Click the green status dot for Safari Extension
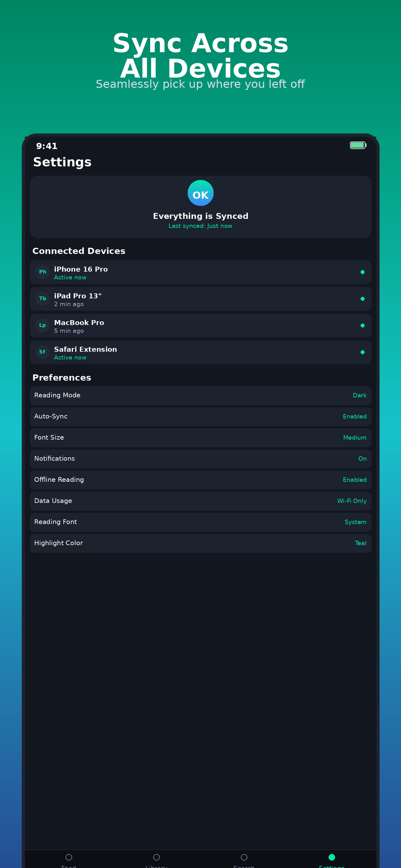 (x=362, y=352)
